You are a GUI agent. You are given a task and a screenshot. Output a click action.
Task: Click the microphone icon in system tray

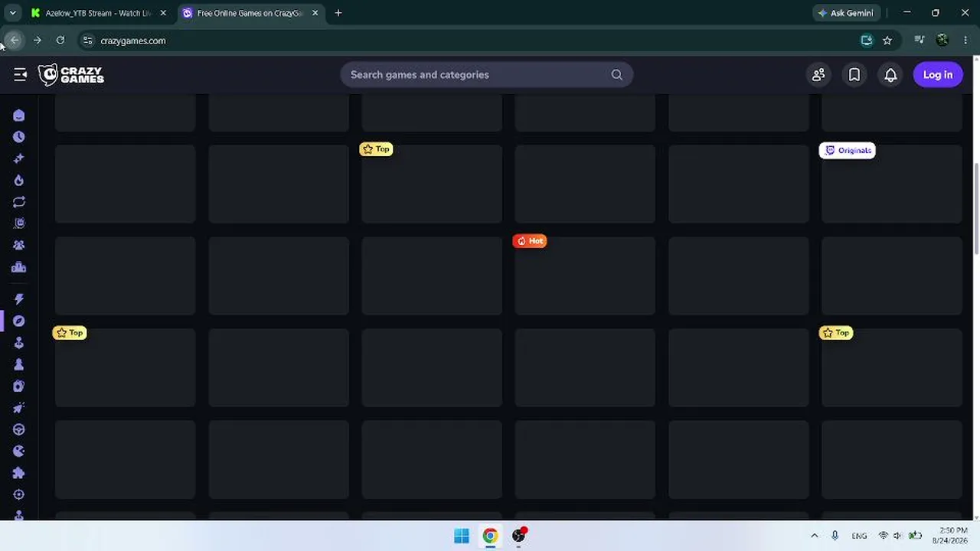tap(835, 536)
